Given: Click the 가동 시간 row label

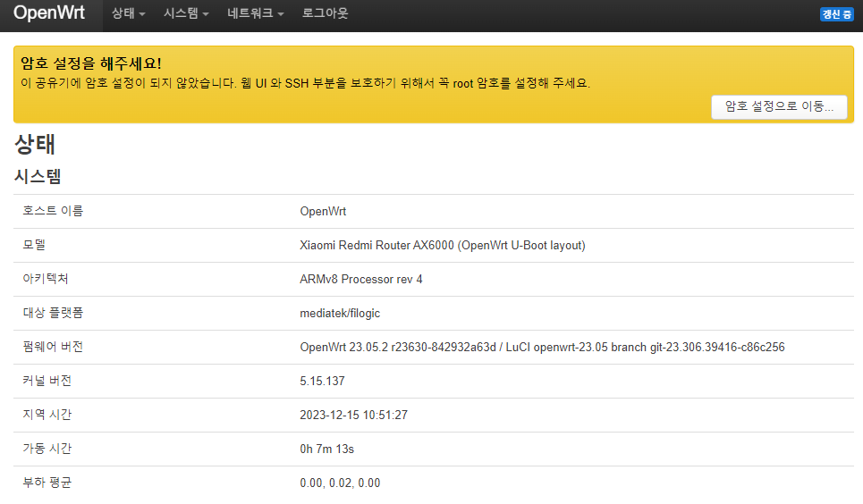Looking at the screenshot, I should click(47, 449).
